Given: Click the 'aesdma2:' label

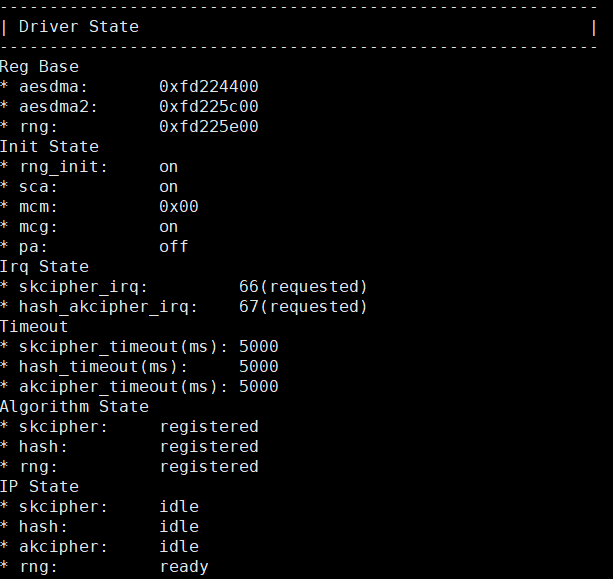Looking at the screenshot, I should pos(59,106).
